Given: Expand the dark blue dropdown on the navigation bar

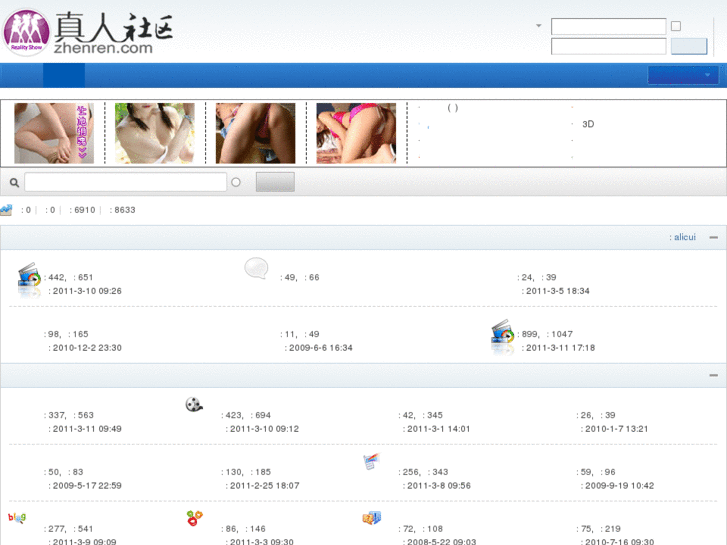Looking at the screenshot, I should (x=683, y=75).
